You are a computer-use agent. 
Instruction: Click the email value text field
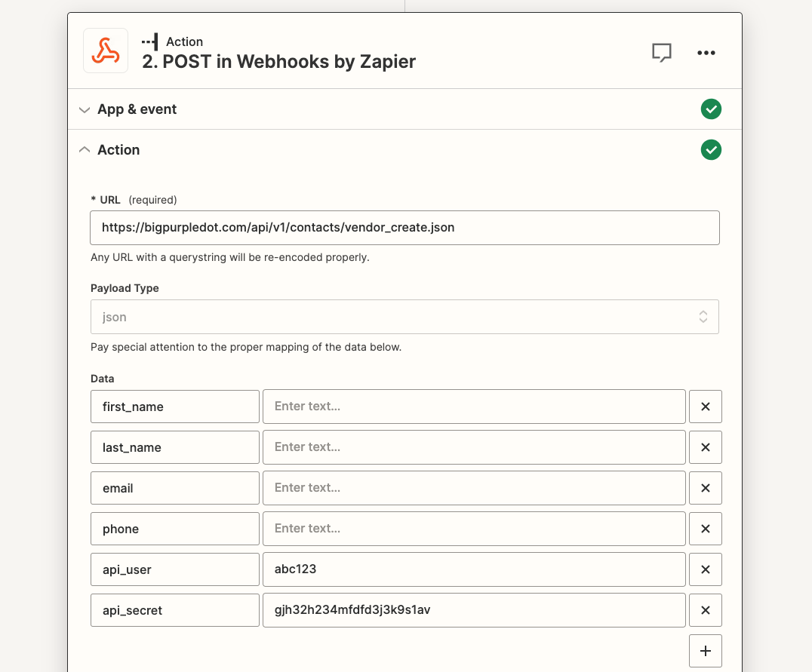click(474, 488)
